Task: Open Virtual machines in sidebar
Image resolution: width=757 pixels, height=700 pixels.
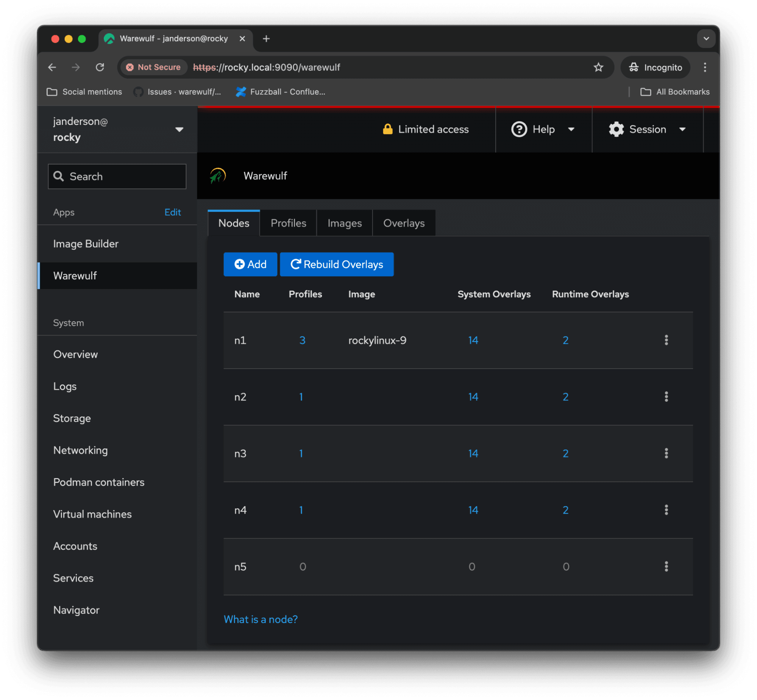Action: [117, 514]
